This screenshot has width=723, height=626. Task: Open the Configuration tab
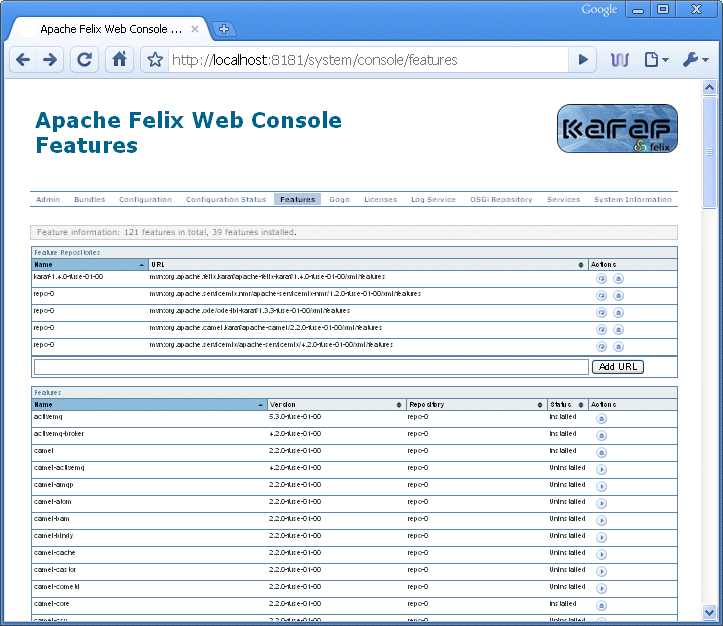coord(145,200)
